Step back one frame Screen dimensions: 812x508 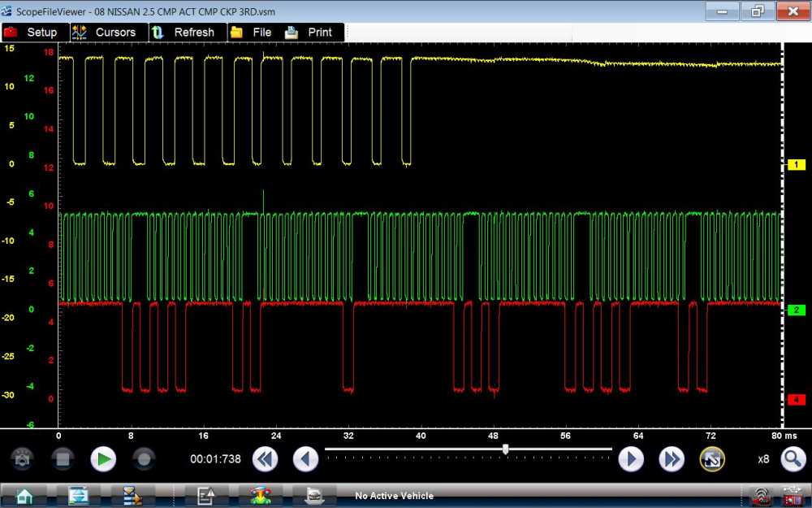[x=305, y=459]
